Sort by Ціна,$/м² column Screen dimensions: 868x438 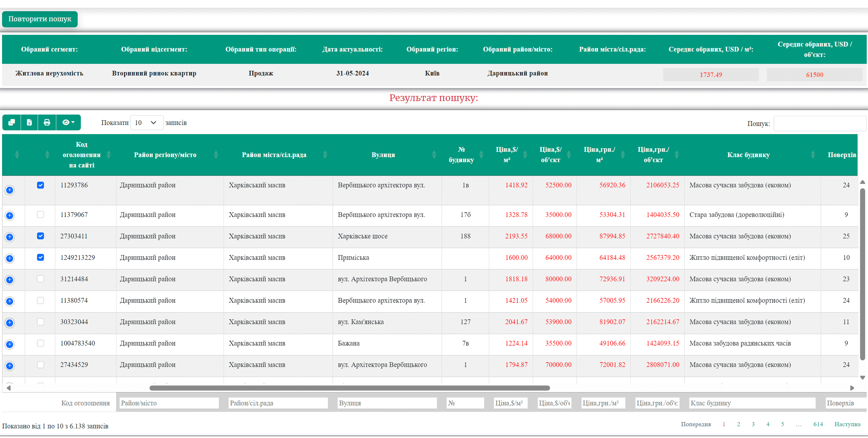(510, 155)
